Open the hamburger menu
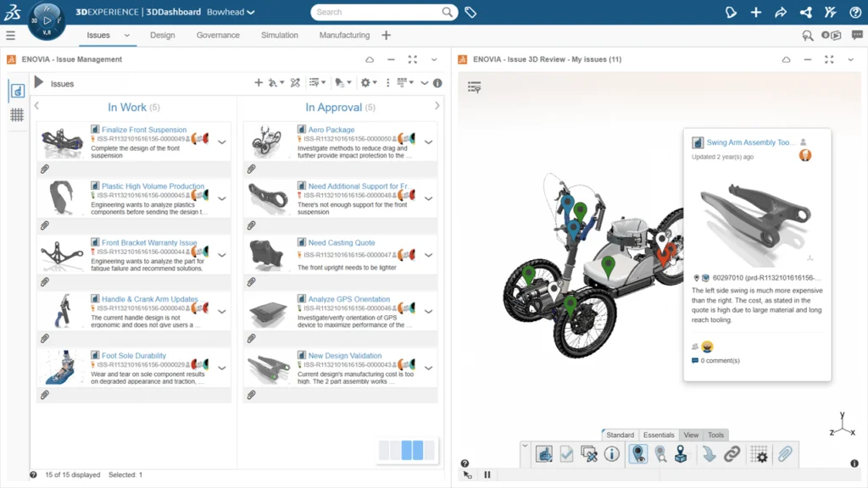868x488 pixels. tap(10, 36)
